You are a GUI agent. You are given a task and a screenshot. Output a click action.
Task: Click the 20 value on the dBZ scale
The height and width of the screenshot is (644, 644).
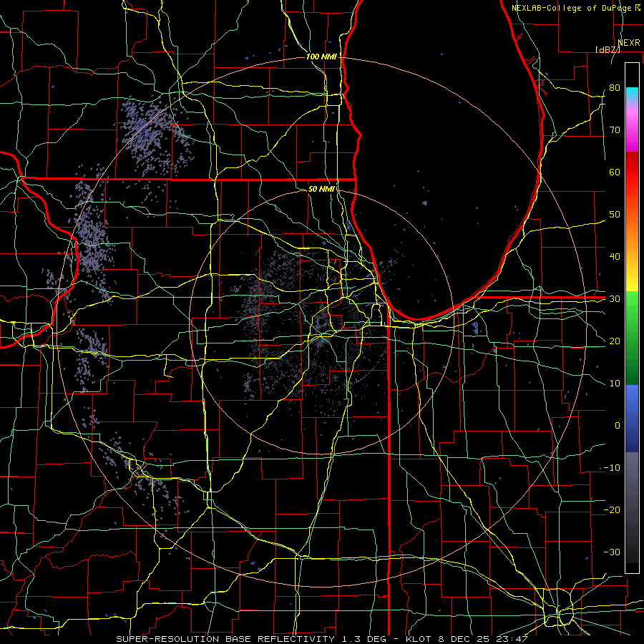(x=615, y=341)
